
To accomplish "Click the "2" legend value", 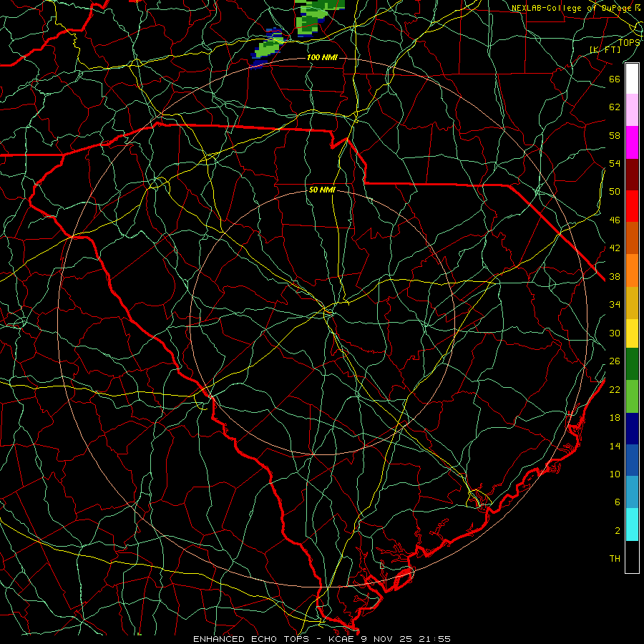I will click(x=618, y=530).
